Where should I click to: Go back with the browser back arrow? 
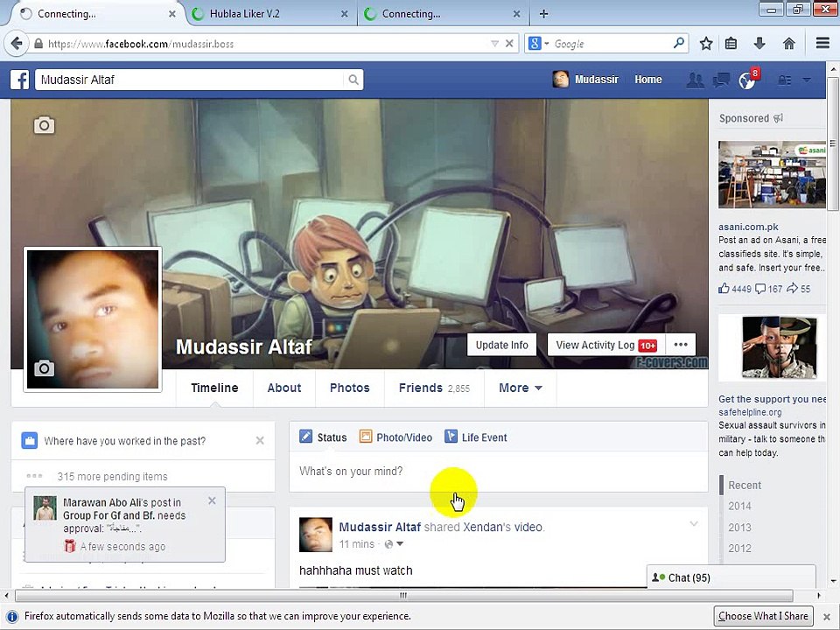coord(17,44)
